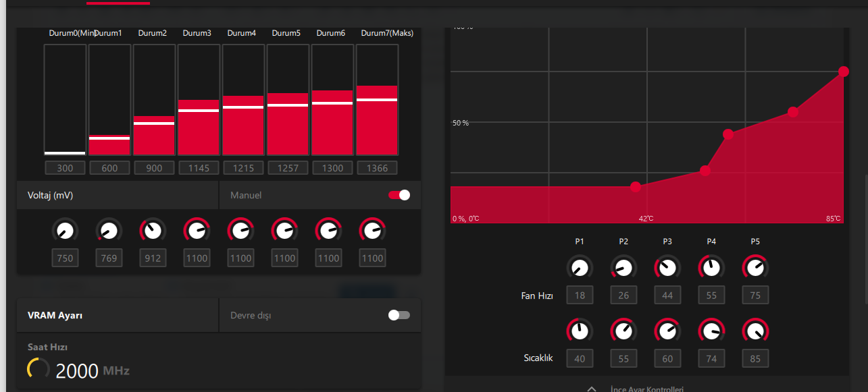Select the Durum3 voltage field showing 1100

click(197, 258)
